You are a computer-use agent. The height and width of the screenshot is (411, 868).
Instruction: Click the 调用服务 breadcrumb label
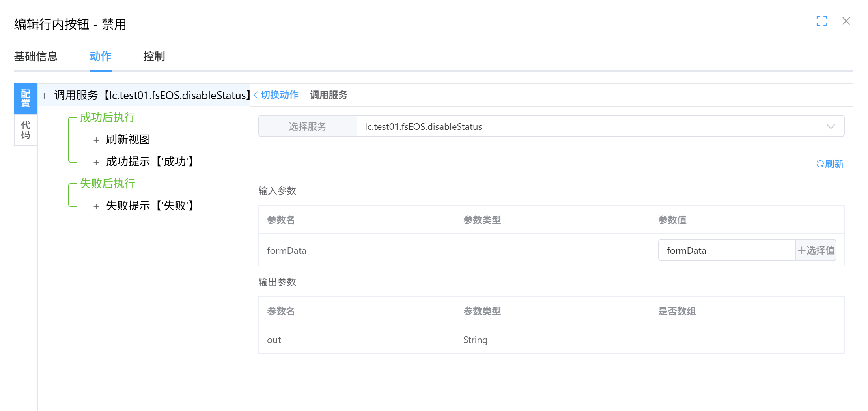tap(329, 95)
